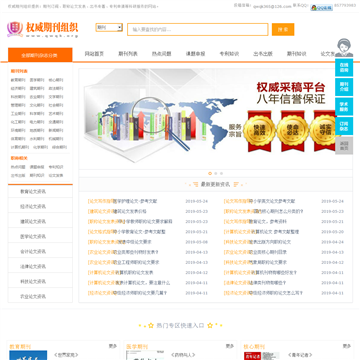Open 计算机期刊 in sidebar journal list
360x360 pixels.
point(20,147)
